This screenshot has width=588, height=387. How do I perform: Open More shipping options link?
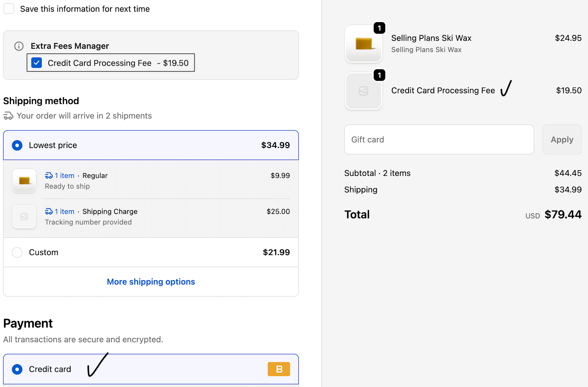click(x=151, y=282)
